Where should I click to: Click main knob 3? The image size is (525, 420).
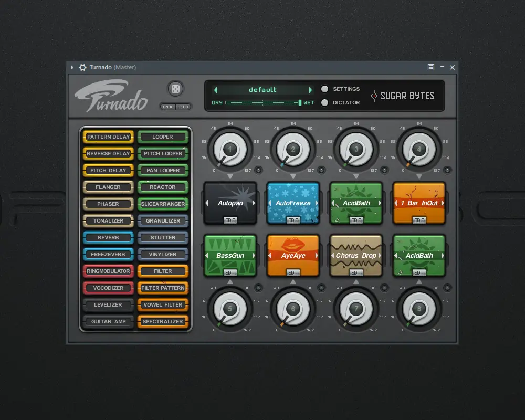tap(356, 150)
